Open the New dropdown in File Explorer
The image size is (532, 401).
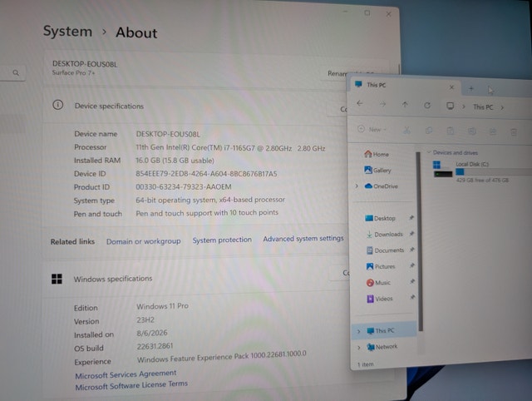click(x=372, y=129)
